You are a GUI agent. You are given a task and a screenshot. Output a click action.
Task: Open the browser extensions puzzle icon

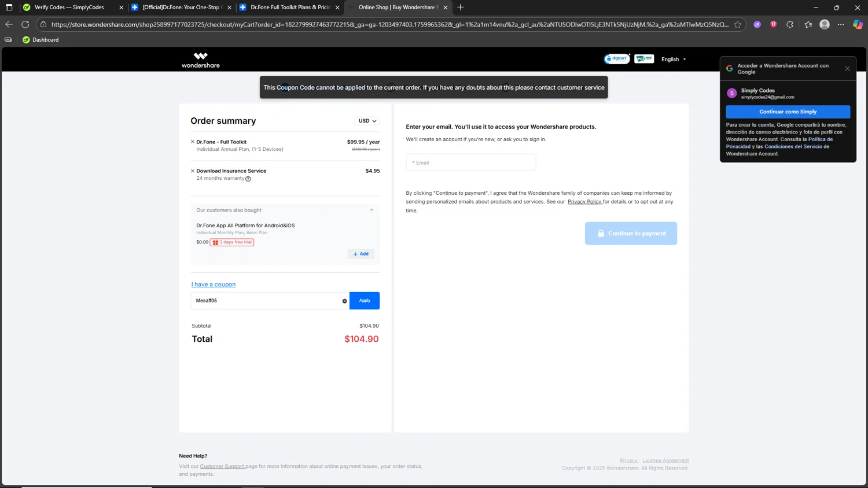pos(790,24)
